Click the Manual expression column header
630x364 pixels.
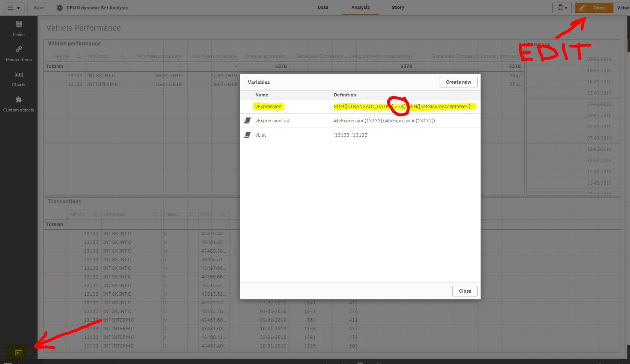click(267, 56)
